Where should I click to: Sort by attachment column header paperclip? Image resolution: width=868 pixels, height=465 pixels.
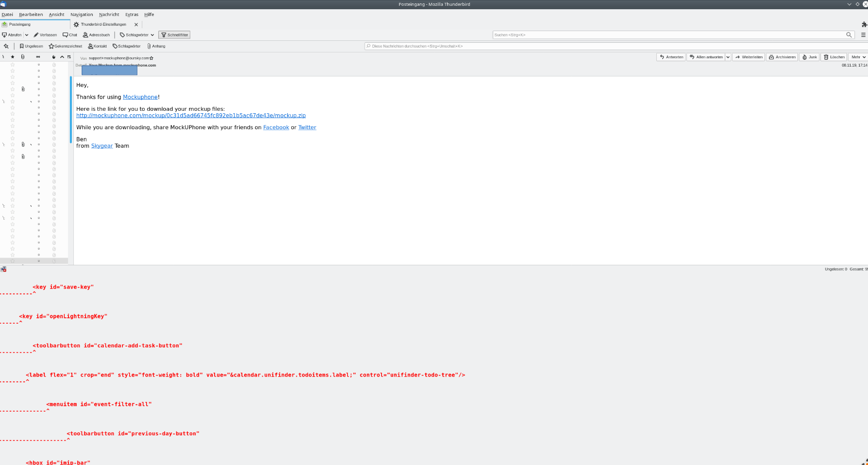pos(23,57)
